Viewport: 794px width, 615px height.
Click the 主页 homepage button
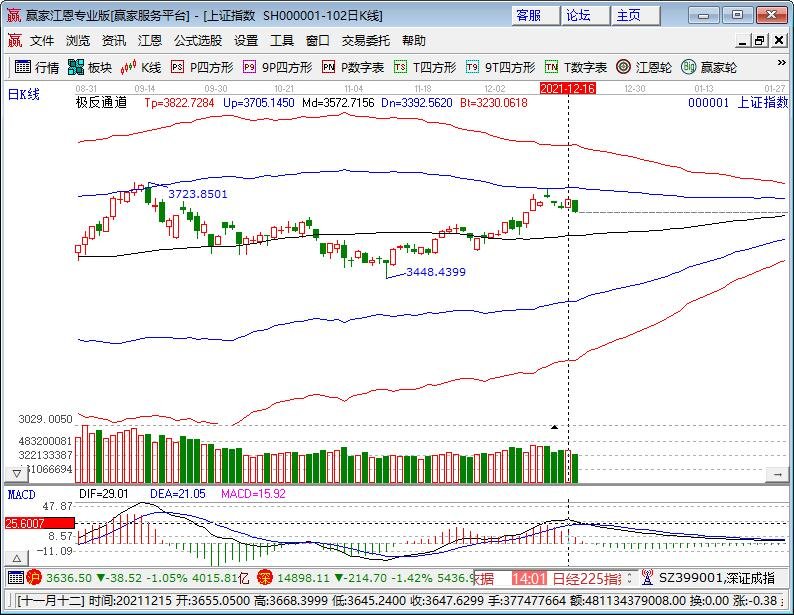(x=636, y=15)
